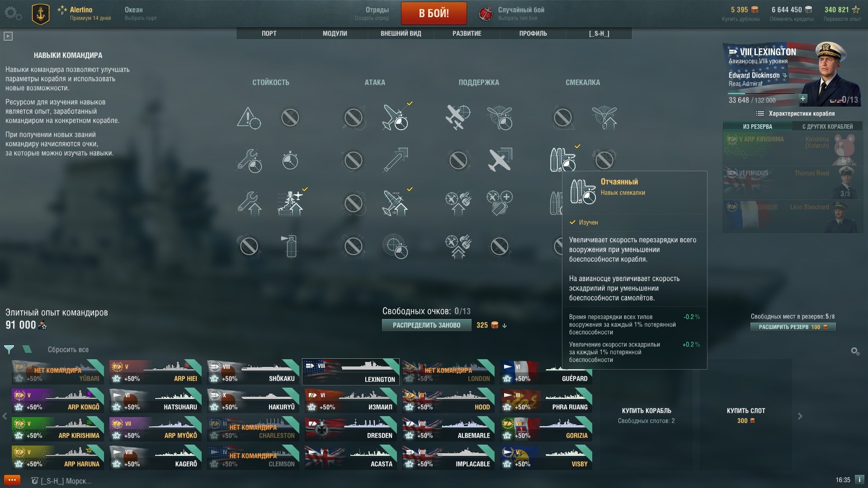Open the orange chat bubble icon

[x=12, y=480]
